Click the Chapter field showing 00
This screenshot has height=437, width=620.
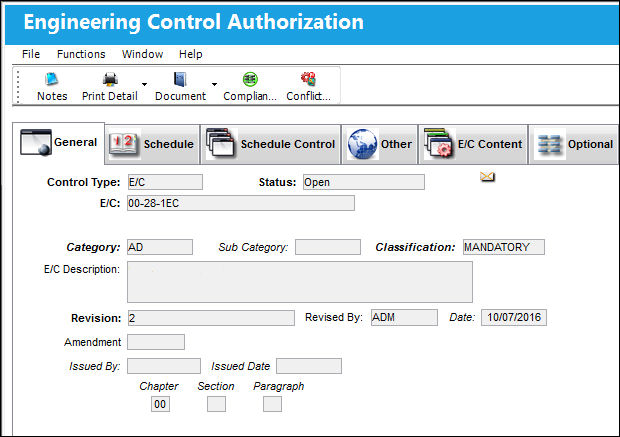pos(160,404)
